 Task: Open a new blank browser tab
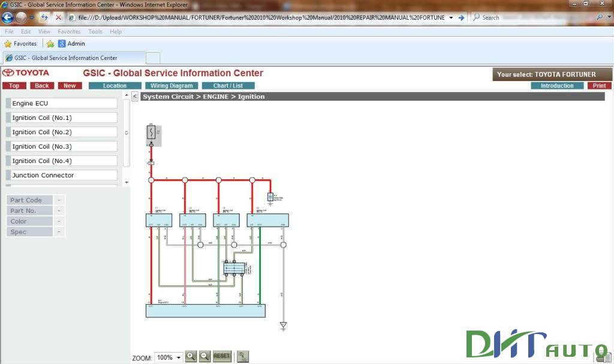point(153,58)
